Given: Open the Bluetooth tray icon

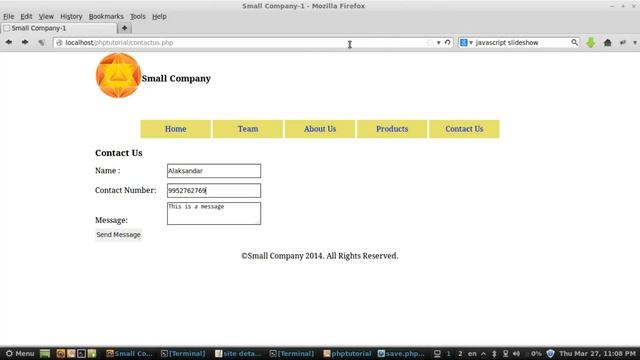Looking at the screenshot, I should coord(494,353).
